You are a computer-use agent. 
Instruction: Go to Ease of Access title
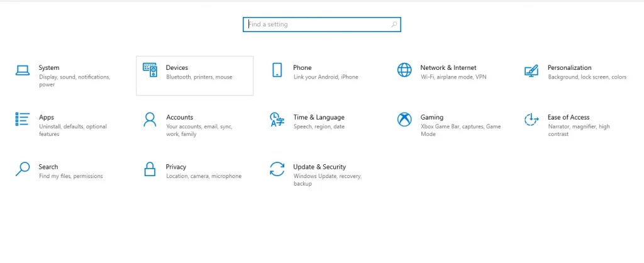569,118
